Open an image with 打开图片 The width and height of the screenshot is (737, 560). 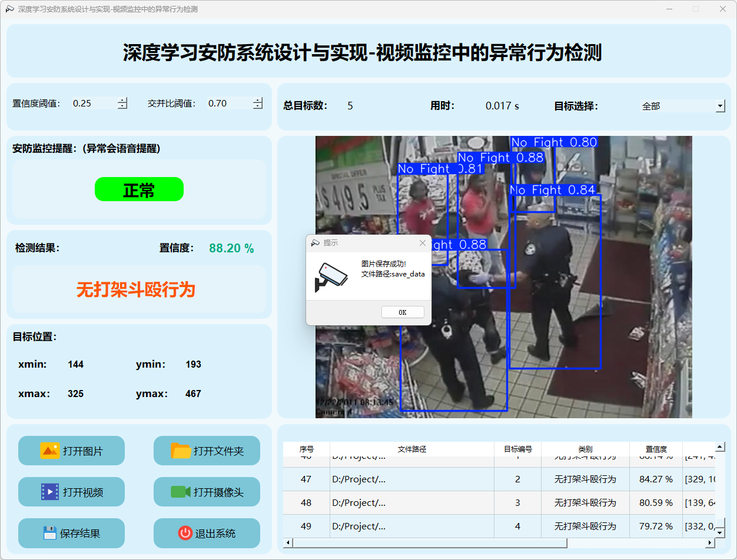pos(71,451)
